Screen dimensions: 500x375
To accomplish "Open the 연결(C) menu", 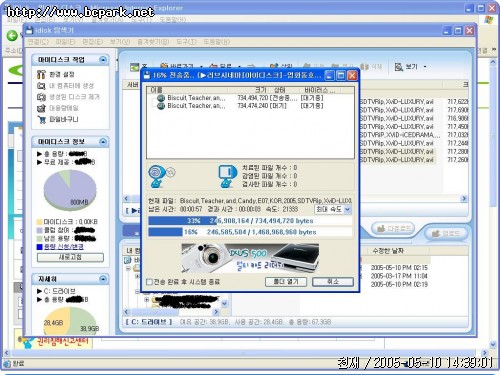I will coord(38,42).
